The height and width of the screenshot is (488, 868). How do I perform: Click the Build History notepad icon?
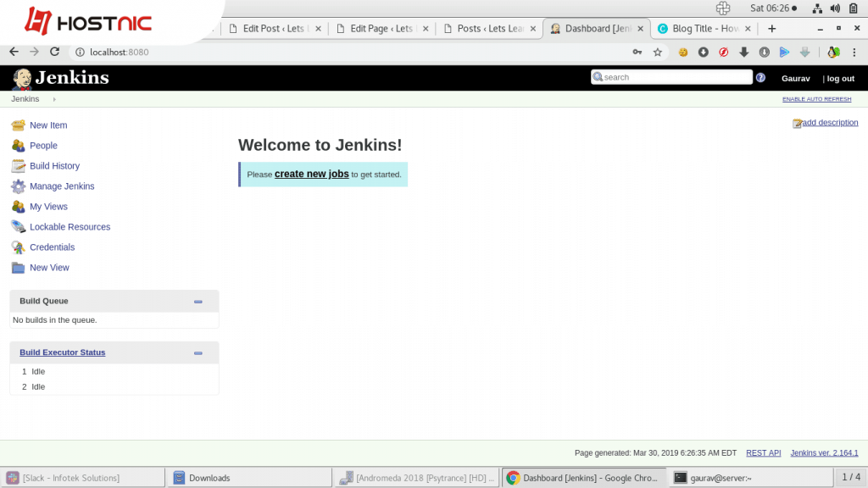pyautogui.click(x=19, y=166)
